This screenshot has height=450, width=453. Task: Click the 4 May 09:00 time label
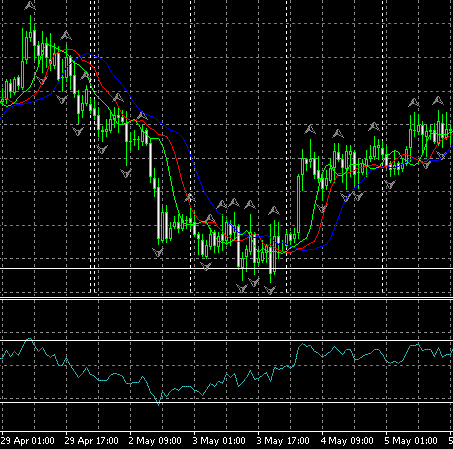click(347, 441)
